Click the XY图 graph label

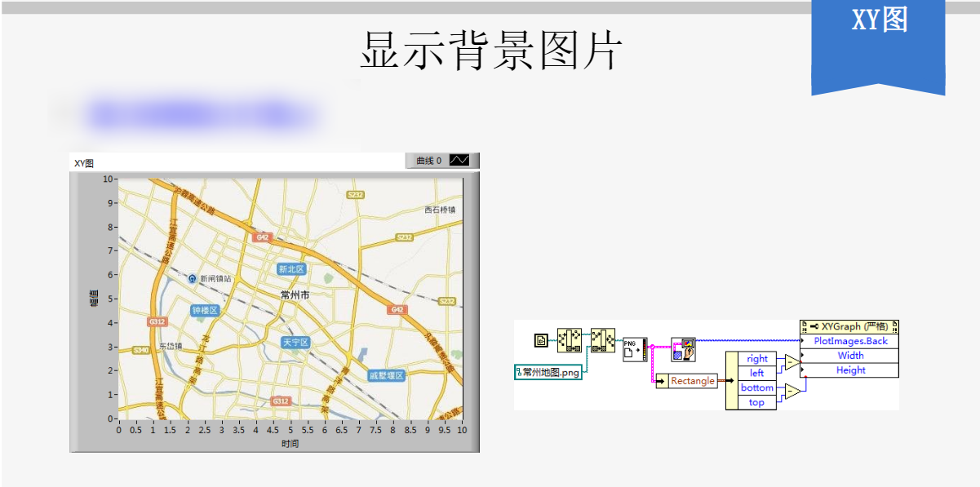84,163
